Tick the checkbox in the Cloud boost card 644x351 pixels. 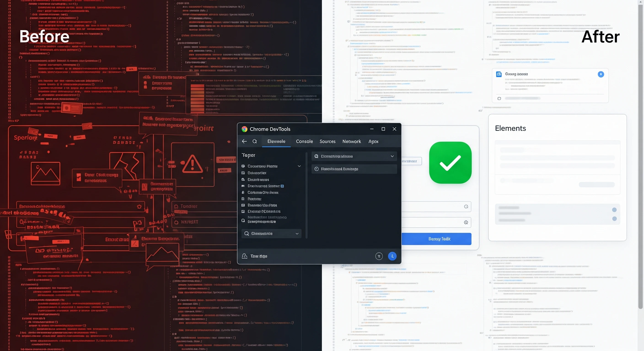click(499, 98)
